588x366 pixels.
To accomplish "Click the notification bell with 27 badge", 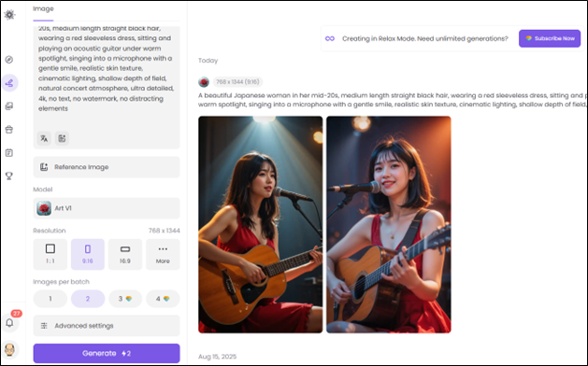I will click(9, 322).
